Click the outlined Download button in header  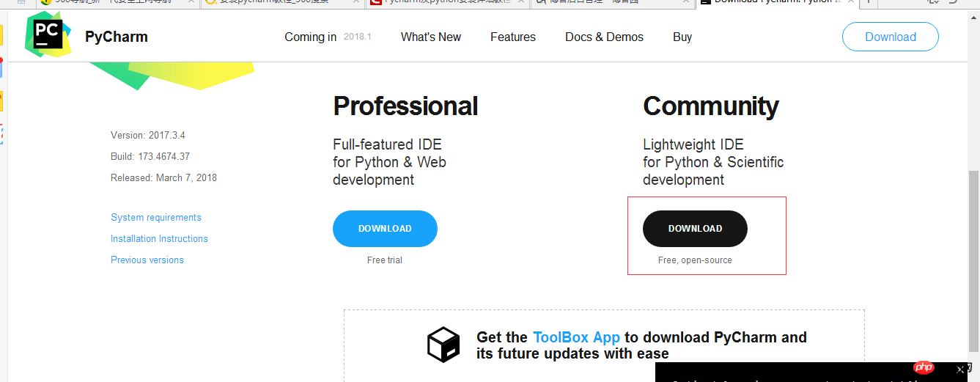[891, 37]
